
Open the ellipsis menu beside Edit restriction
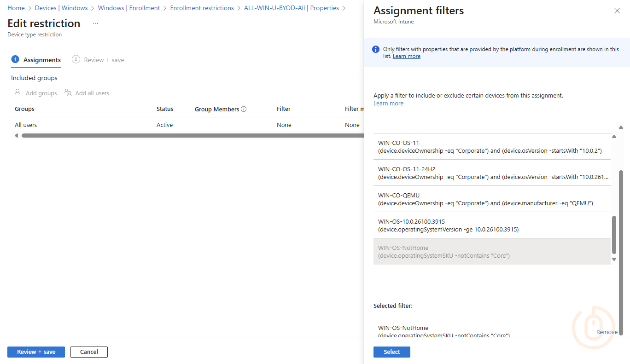95,23
